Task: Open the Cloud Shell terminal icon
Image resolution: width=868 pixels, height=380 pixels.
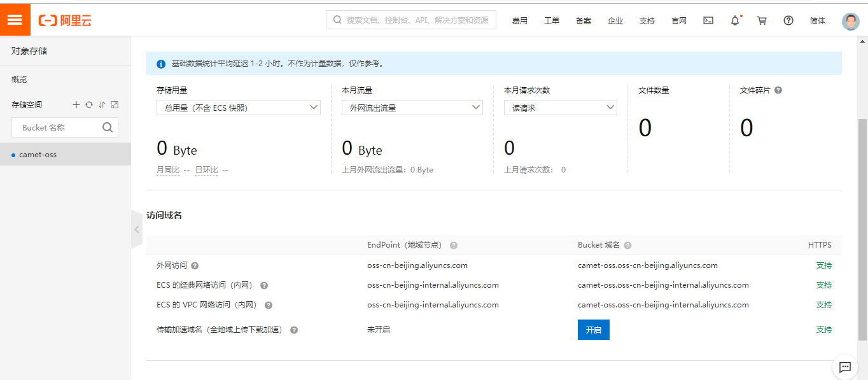Action: pos(708,20)
